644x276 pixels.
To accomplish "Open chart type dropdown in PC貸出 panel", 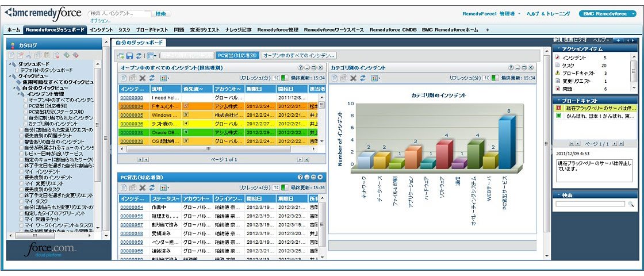I will [164, 187].
